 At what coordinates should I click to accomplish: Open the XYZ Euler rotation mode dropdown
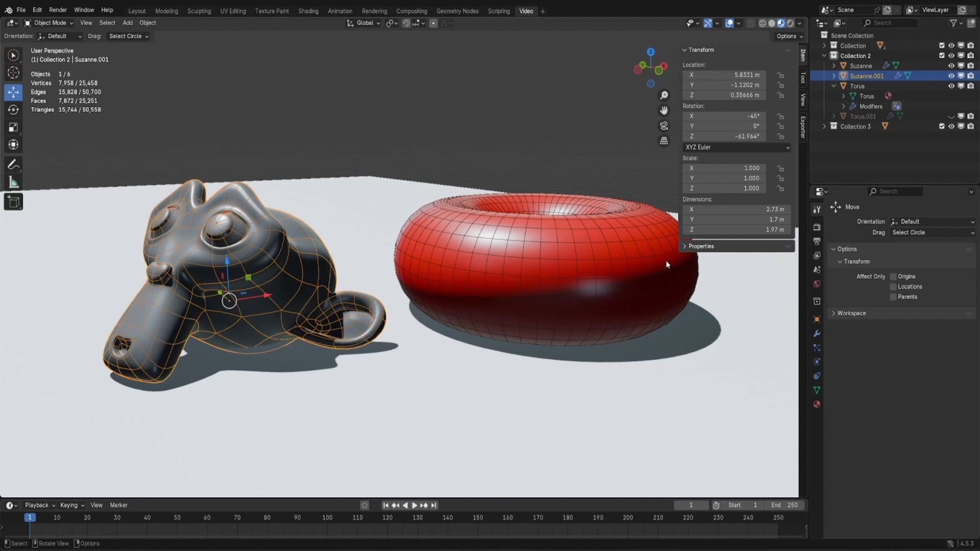(x=737, y=147)
